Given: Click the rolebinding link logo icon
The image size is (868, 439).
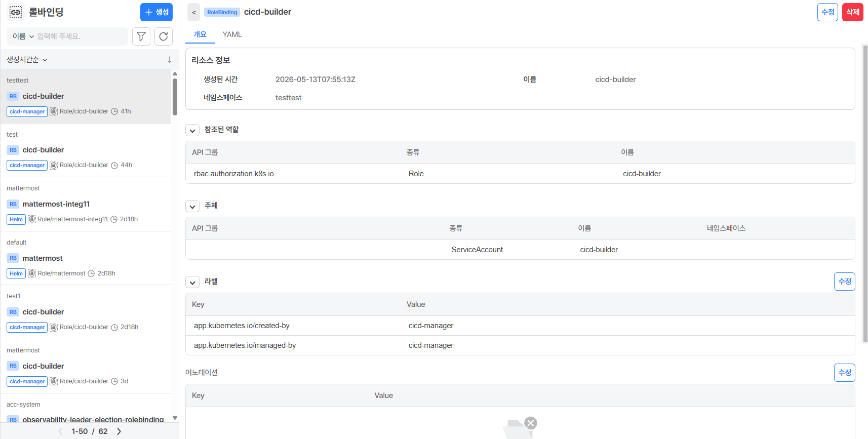Looking at the screenshot, I should point(16,12).
